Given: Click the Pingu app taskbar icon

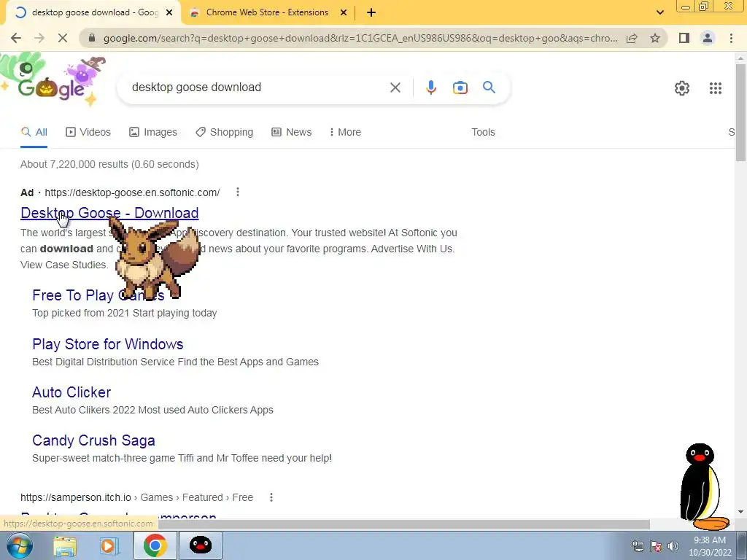Looking at the screenshot, I should pos(201,545).
